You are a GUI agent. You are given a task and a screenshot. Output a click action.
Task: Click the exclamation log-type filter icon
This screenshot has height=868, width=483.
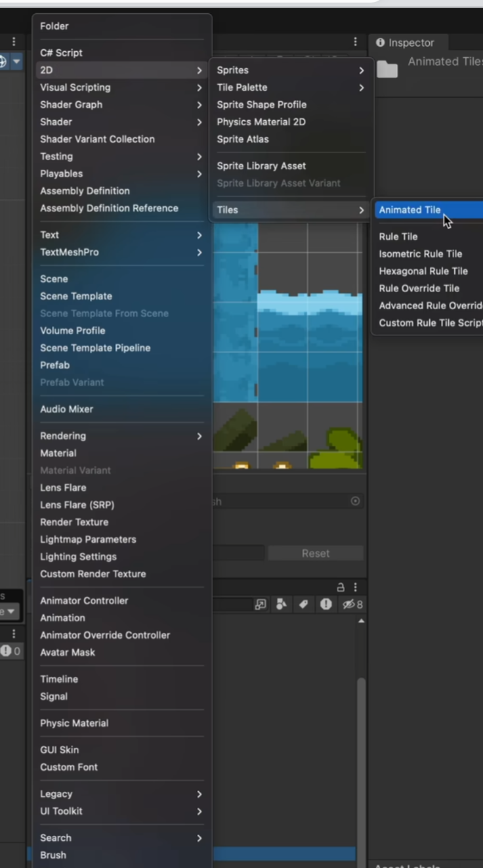click(326, 605)
